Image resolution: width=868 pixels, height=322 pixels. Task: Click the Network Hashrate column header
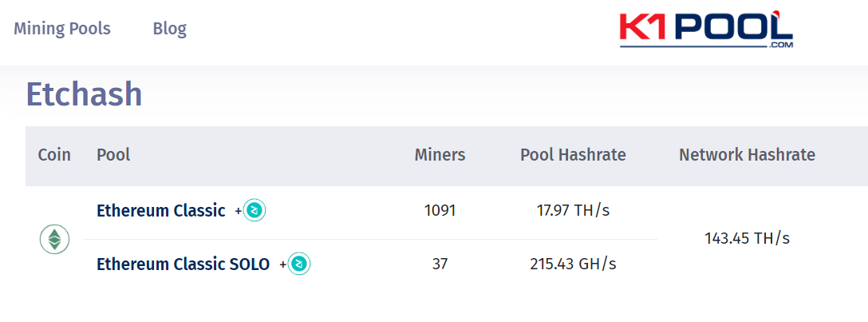pos(748,155)
